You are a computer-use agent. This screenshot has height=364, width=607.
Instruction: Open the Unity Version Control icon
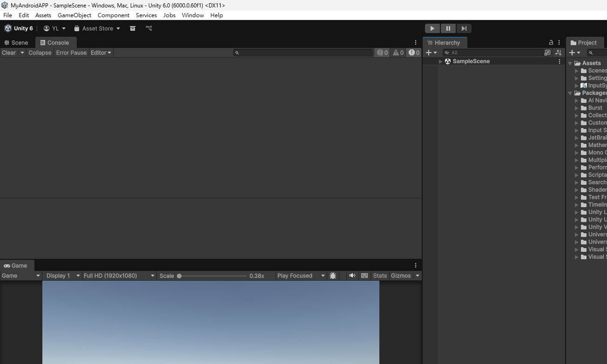pos(149,28)
